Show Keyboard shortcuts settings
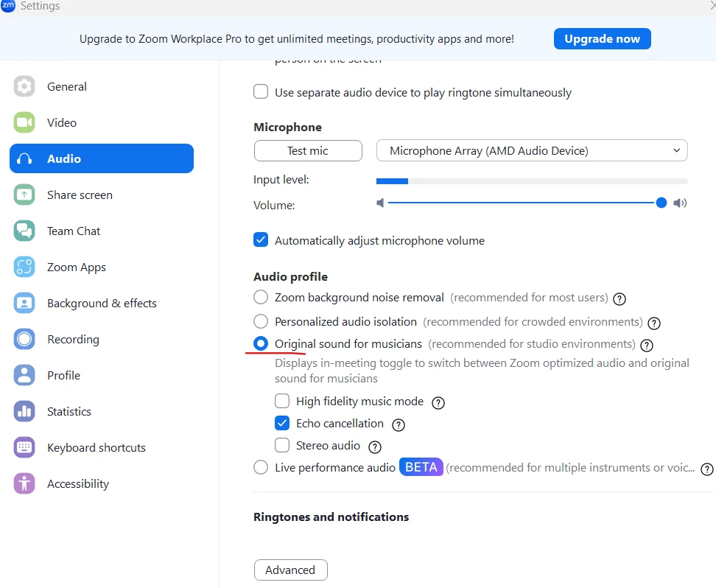The image size is (716, 588). pos(102,447)
